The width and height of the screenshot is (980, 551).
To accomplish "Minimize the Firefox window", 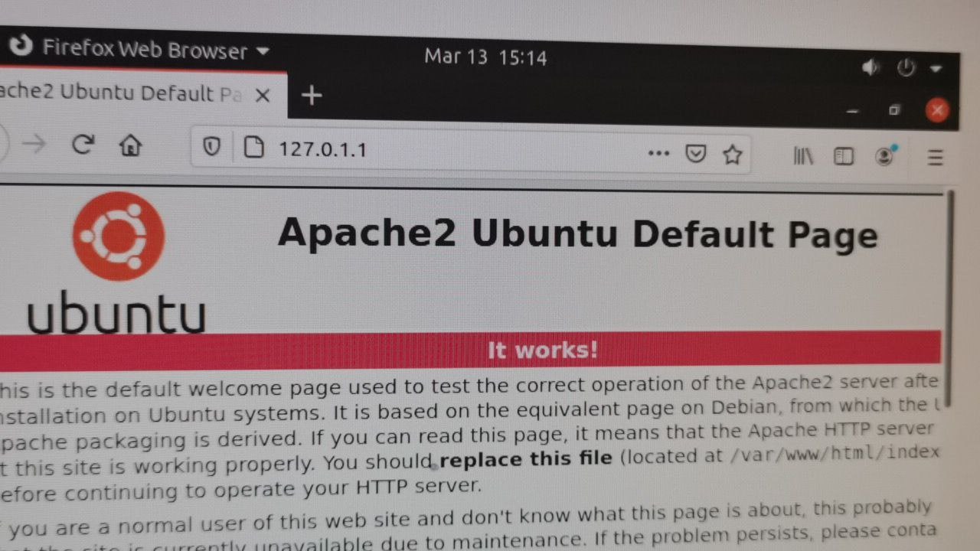I will [853, 112].
